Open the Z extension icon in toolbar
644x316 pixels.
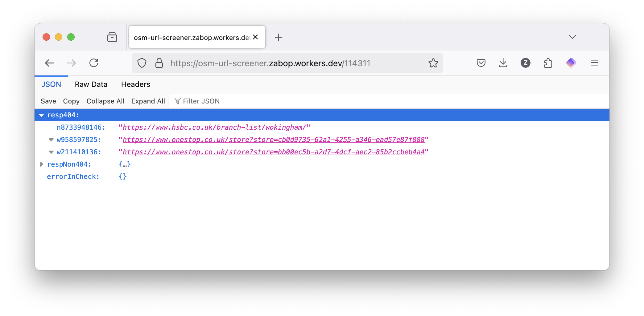526,63
